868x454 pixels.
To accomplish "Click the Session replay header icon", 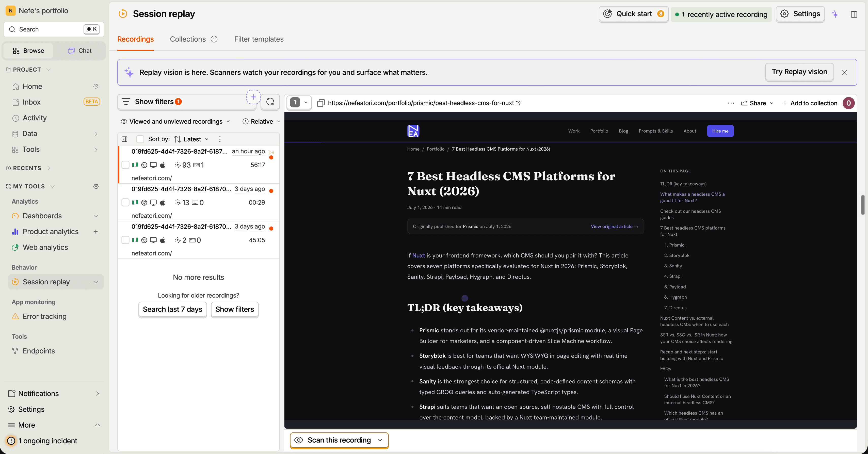I will click(x=123, y=13).
